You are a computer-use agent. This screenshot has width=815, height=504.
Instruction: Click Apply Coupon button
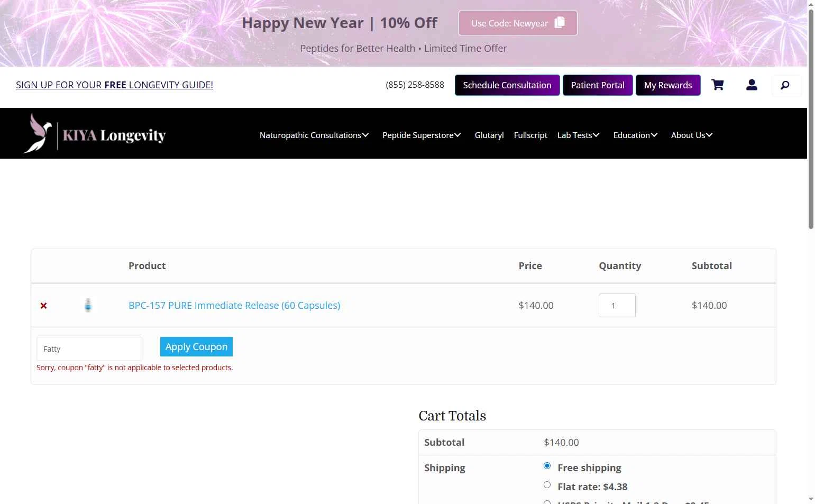click(196, 347)
